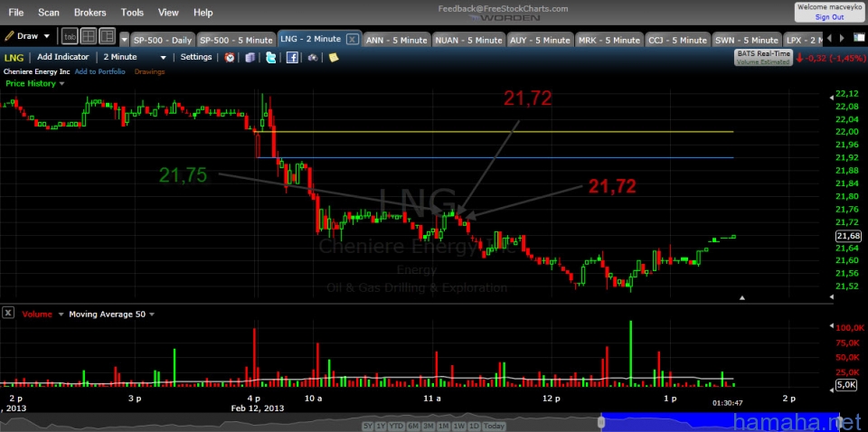Select the 1W range button
The width and height of the screenshot is (868, 432).
click(459, 426)
